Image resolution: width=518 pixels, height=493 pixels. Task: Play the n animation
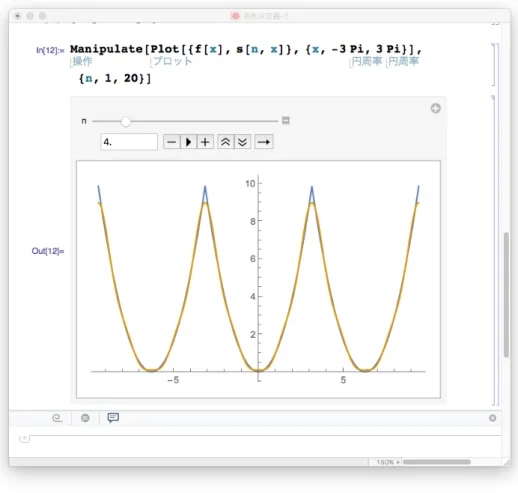click(188, 142)
